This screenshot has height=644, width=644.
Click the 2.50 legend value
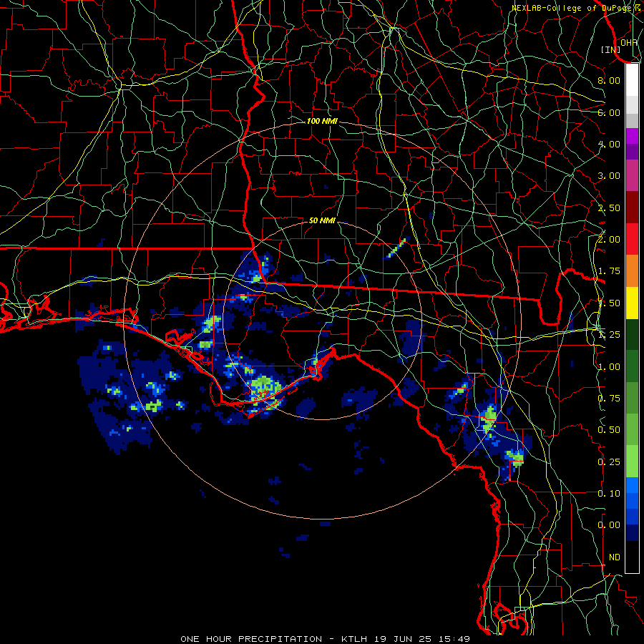(x=609, y=208)
